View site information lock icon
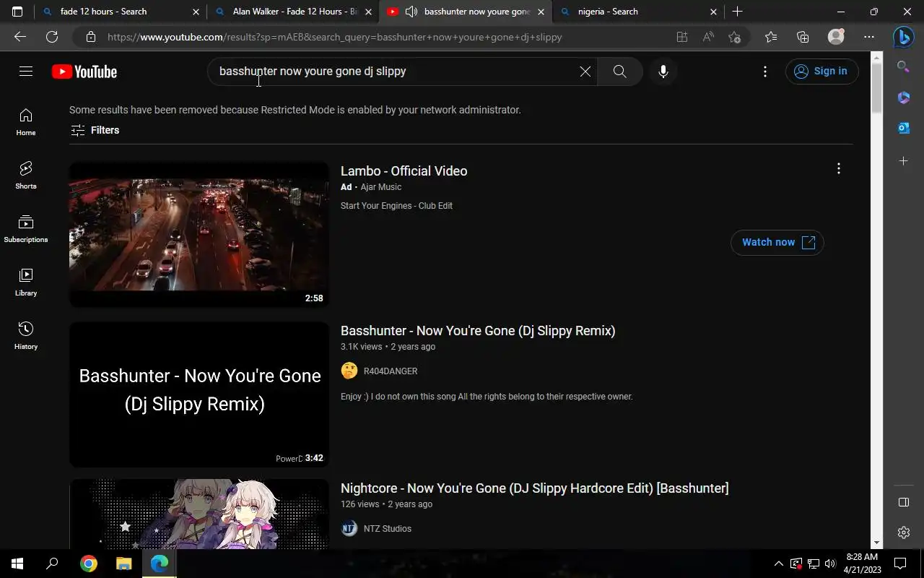924x578 pixels. [x=90, y=37]
